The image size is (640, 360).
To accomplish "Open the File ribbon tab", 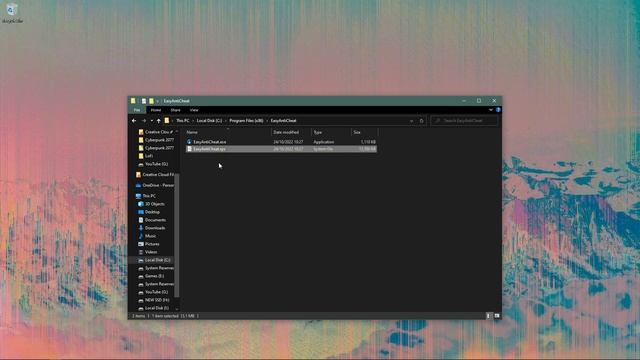I will 137,110.
